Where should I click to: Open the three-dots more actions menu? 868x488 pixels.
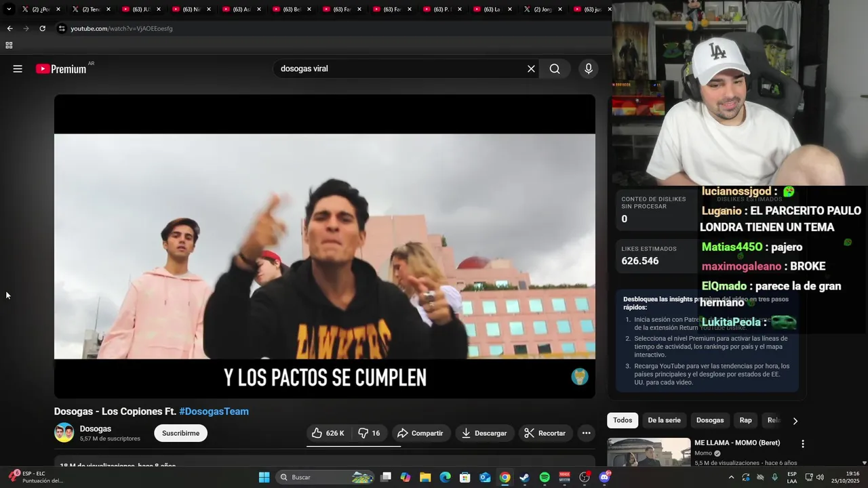(x=586, y=433)
